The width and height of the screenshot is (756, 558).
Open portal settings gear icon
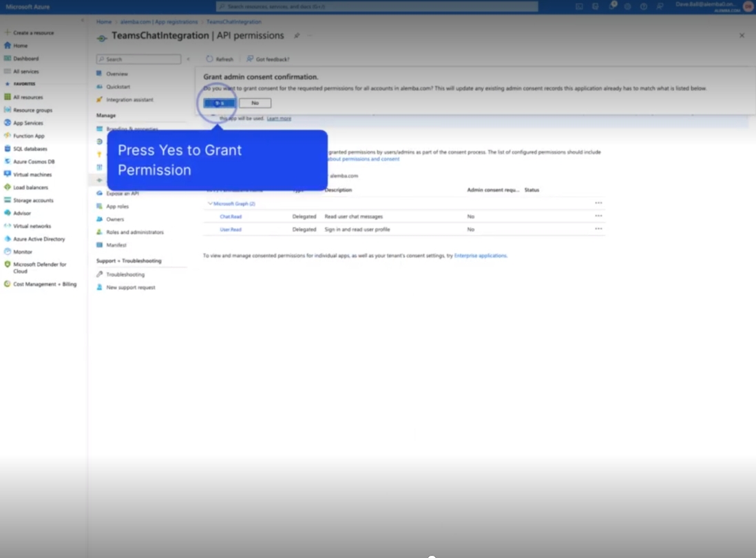[627, 6]
